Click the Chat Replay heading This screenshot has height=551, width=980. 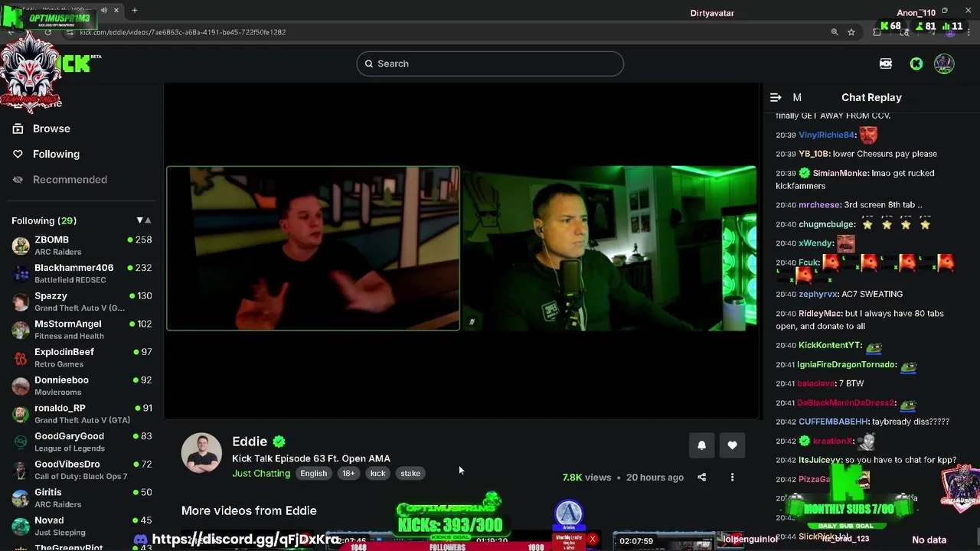(x=871, y=97)
